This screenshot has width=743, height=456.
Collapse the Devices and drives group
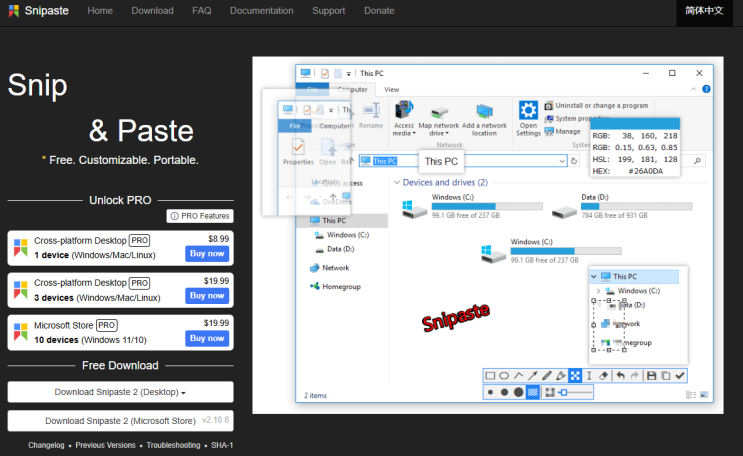point(397,182)
